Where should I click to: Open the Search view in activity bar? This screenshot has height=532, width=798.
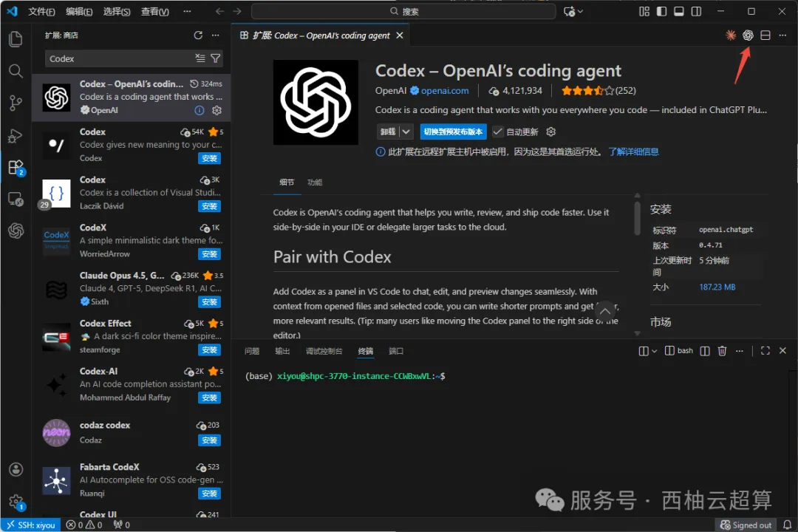pos(16,71)
